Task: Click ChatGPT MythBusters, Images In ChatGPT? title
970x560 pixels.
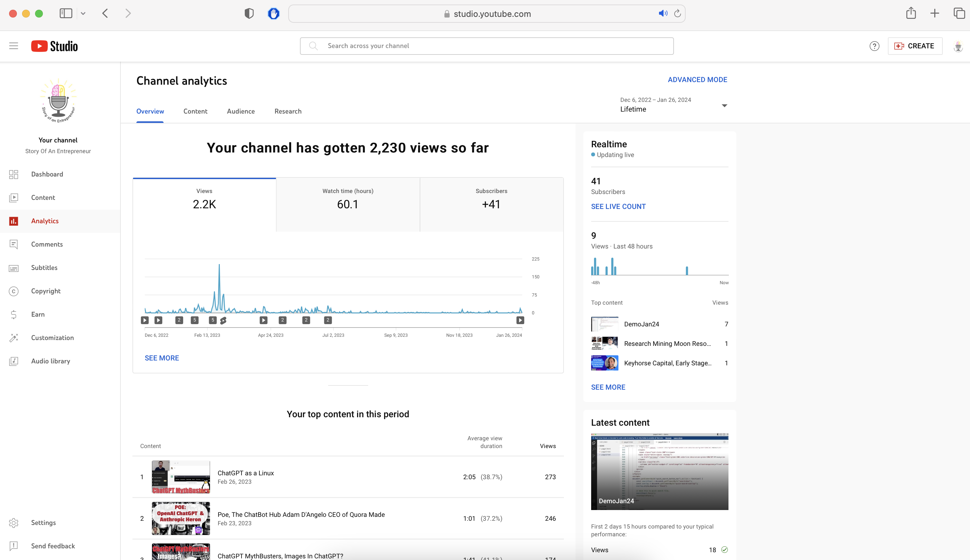Action: [x=280, y=556]
